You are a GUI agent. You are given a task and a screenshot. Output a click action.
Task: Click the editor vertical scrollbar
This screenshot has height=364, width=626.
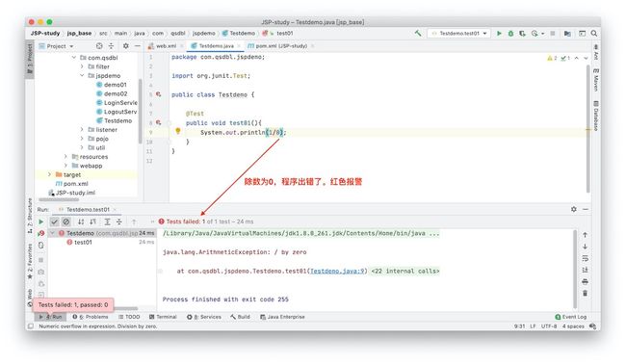pyautogui.click(x=588, y=128)
